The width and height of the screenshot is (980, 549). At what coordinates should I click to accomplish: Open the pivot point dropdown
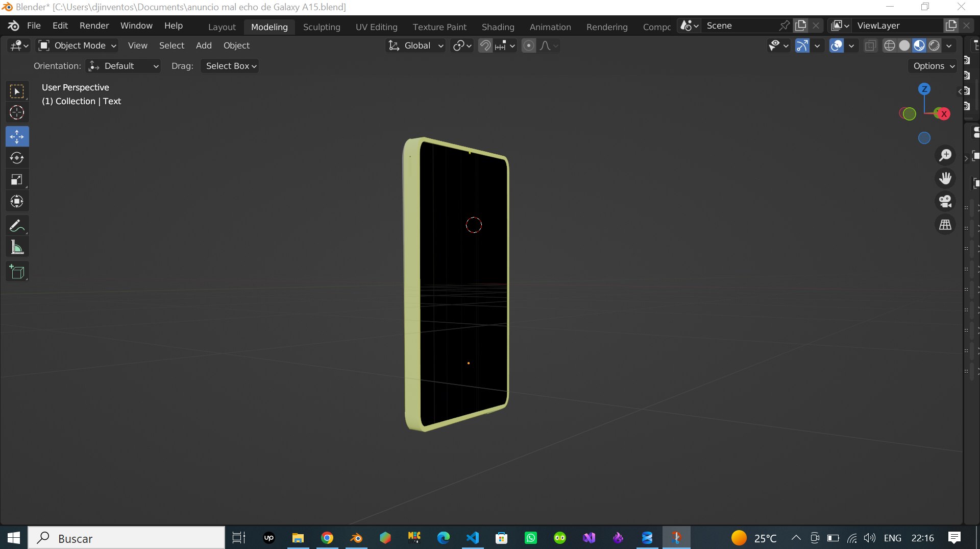point(462,45)
